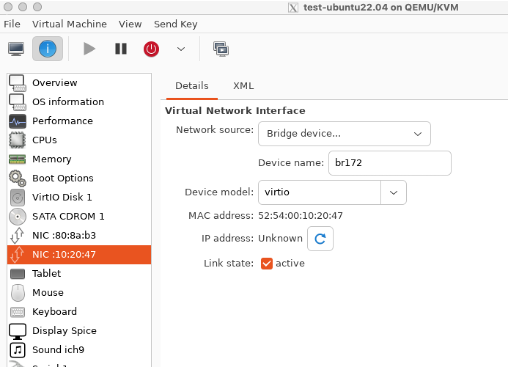Screen dimensions: 508x368
Task: Expand the shutdown options chevron
Action: click(181, 49)
